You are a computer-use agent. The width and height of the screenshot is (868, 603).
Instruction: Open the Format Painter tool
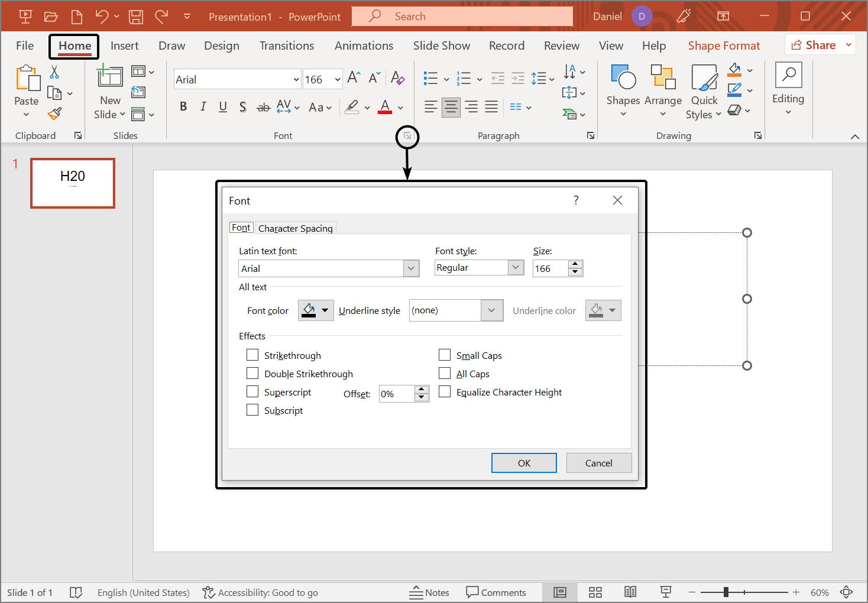tap(54, 114)
